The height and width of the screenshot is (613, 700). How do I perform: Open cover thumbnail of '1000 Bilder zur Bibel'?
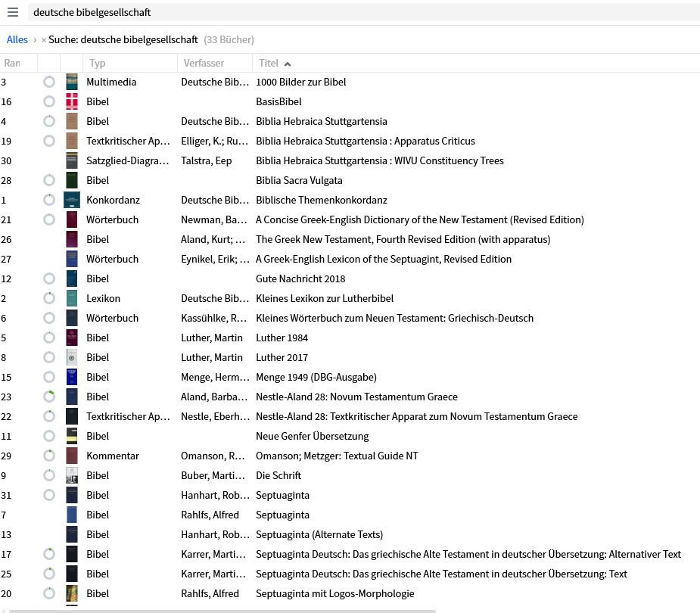pyautogui.click(x=71, y=82)
